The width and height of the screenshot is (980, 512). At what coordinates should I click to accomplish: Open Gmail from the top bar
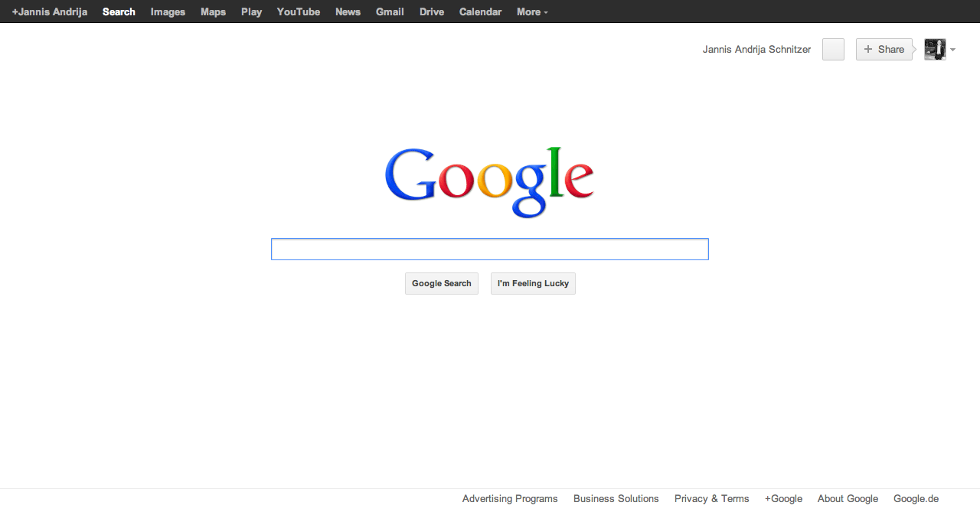[390, 11]
